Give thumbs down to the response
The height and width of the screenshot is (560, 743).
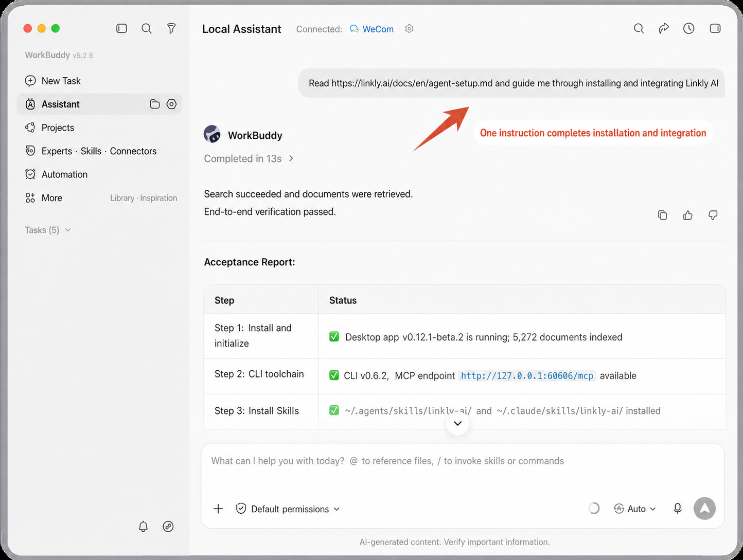click(713, 215)
